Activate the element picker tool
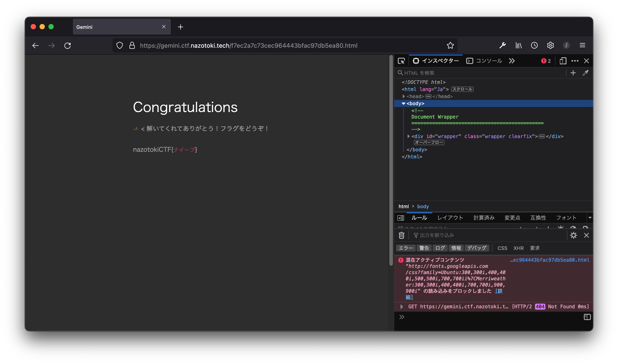 pyautogui.click(x=401, y=61)
